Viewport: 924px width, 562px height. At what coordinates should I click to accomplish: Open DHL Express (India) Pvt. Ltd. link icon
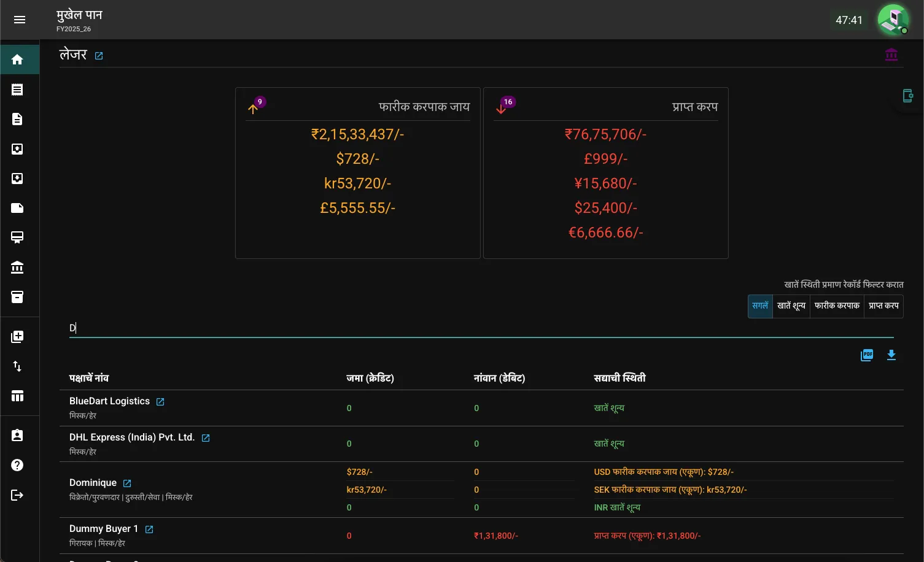206,438
